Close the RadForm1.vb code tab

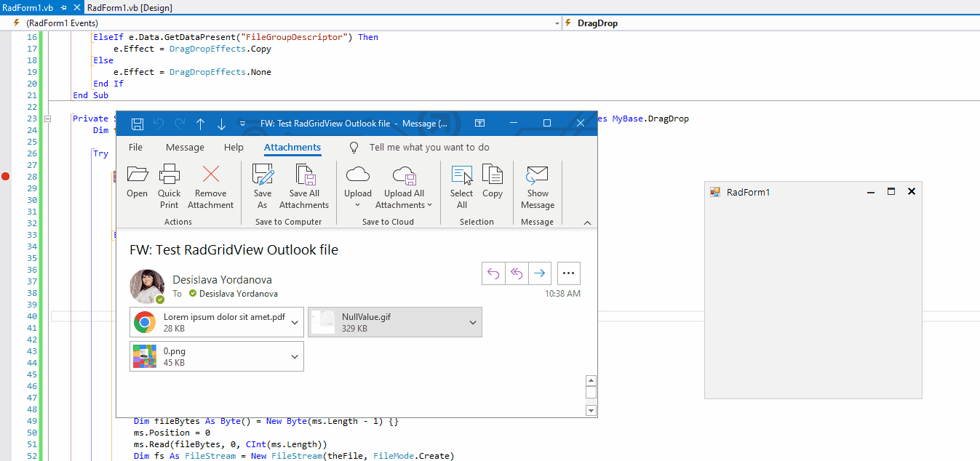click(x=77, y=7)
